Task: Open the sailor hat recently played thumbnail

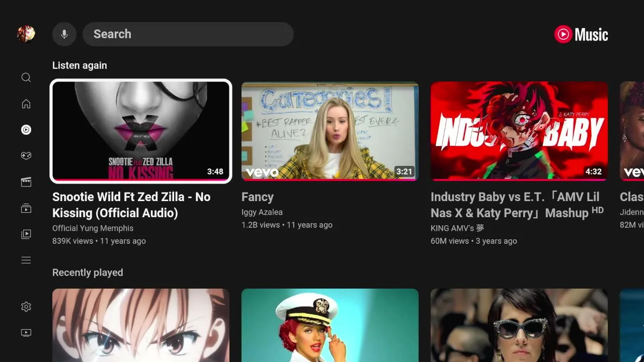Action: (330, 325)
